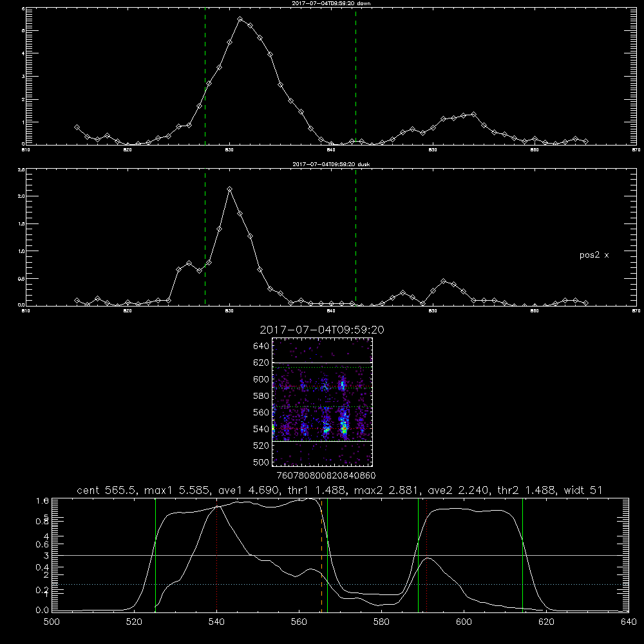The height and width of the screenshot is (644, 644).
Task: Click '620' on bottom plot x-axis
Action: (546, 622)
